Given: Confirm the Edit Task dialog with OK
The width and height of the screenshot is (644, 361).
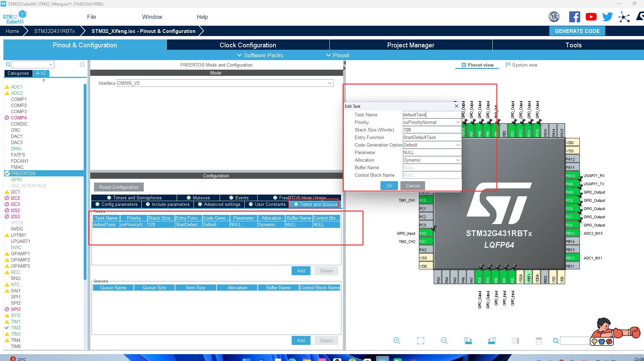Looking at the screenshot, I should pos(389,186).
